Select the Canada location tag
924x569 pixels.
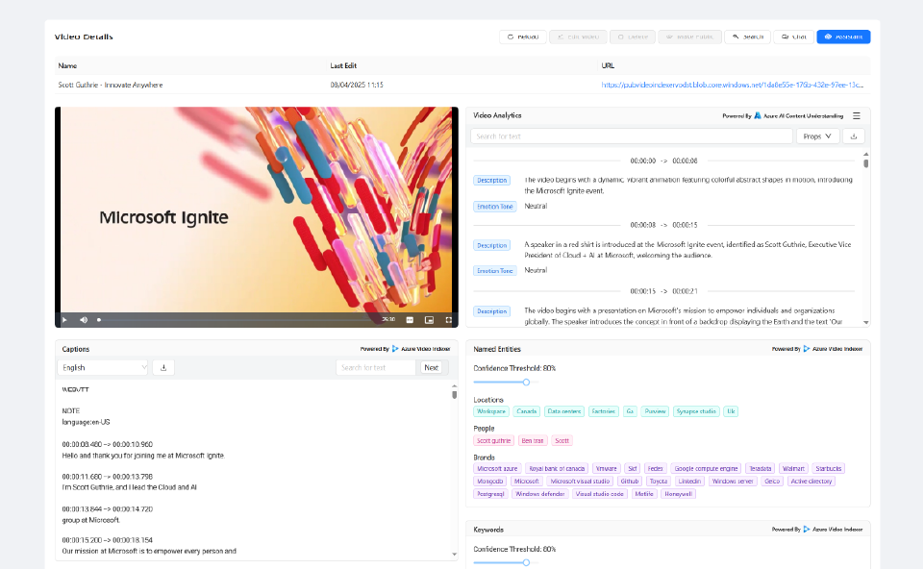point(526,411)
